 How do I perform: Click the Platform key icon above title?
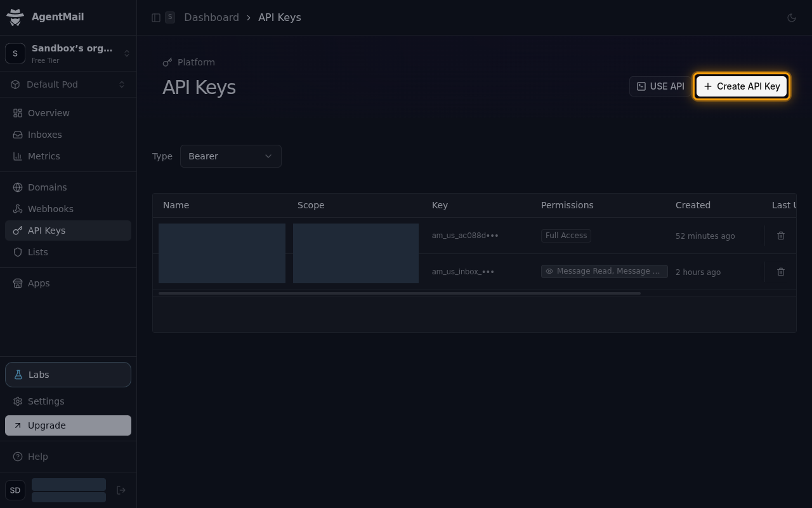(167, 62)
